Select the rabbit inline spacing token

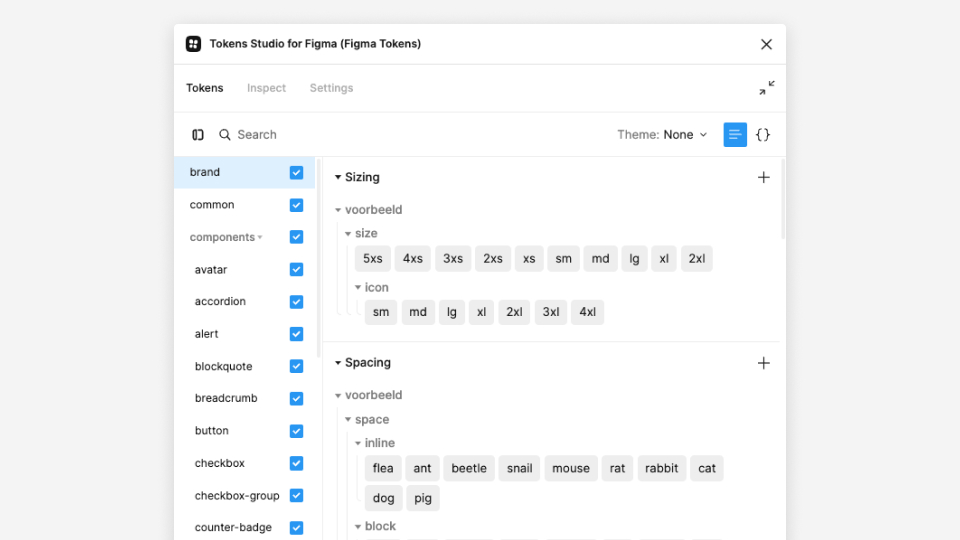(x=662, y=468)
